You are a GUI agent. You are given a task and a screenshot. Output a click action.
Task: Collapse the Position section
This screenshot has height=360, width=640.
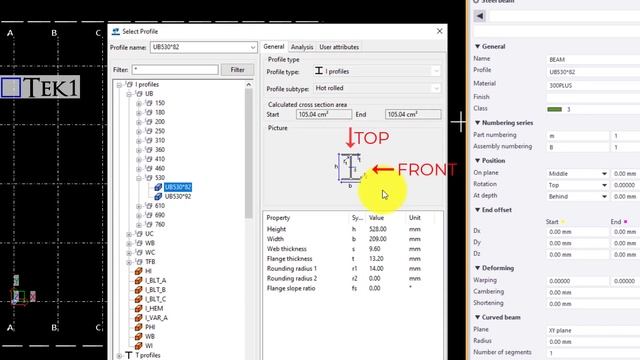(x=477, y=161)
